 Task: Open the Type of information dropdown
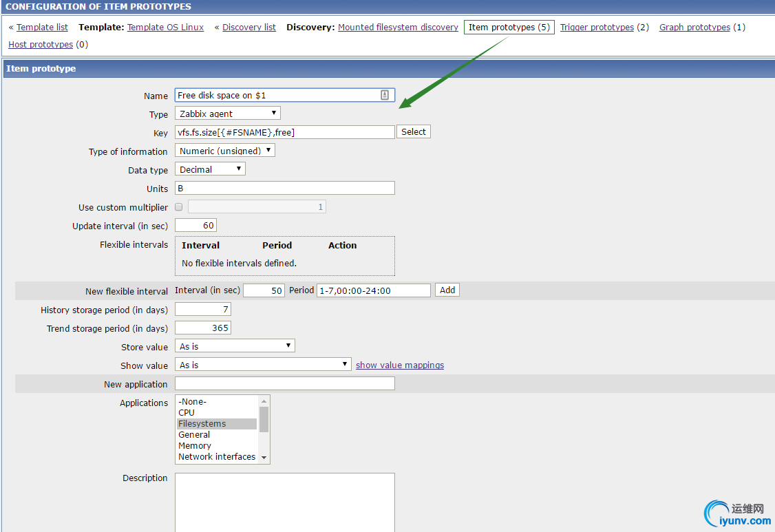click(x=225, y=151)
